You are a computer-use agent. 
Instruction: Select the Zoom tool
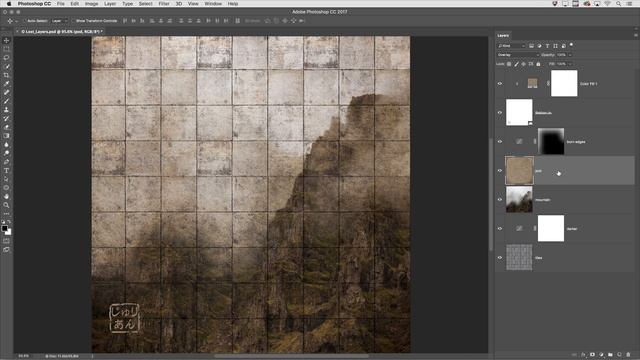pos(6,205)
